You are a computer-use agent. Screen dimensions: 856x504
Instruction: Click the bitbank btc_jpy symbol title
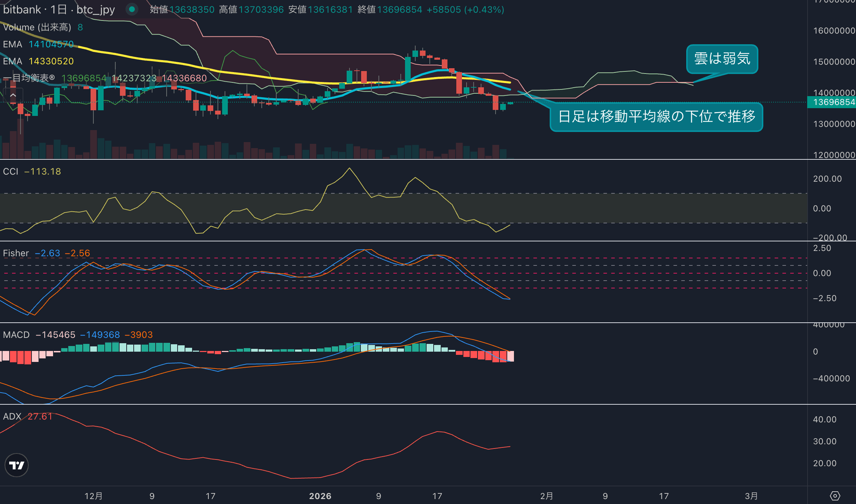tap(59, 10)
